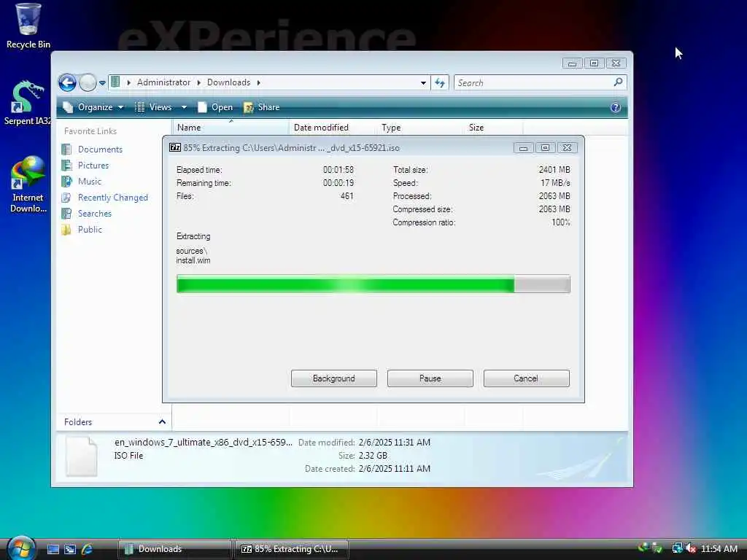
Task: Launch Internet Explorer from quick launch
Action: [88, 549]
